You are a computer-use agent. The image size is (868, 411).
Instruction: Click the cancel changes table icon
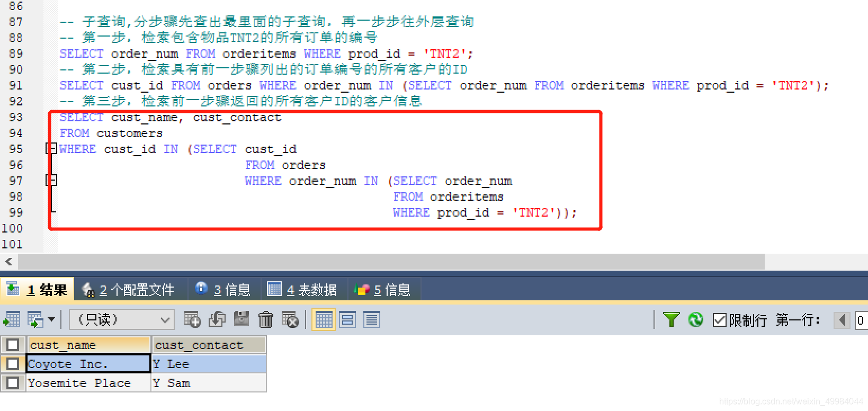coord(290,319)
